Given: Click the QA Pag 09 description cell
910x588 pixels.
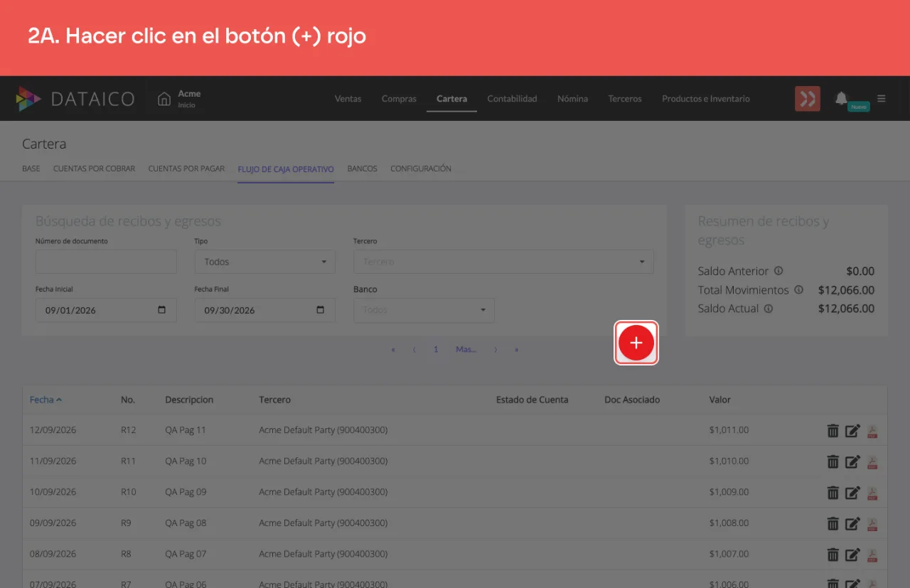Looking at the screenshot, I should click(x=186, y=492).
